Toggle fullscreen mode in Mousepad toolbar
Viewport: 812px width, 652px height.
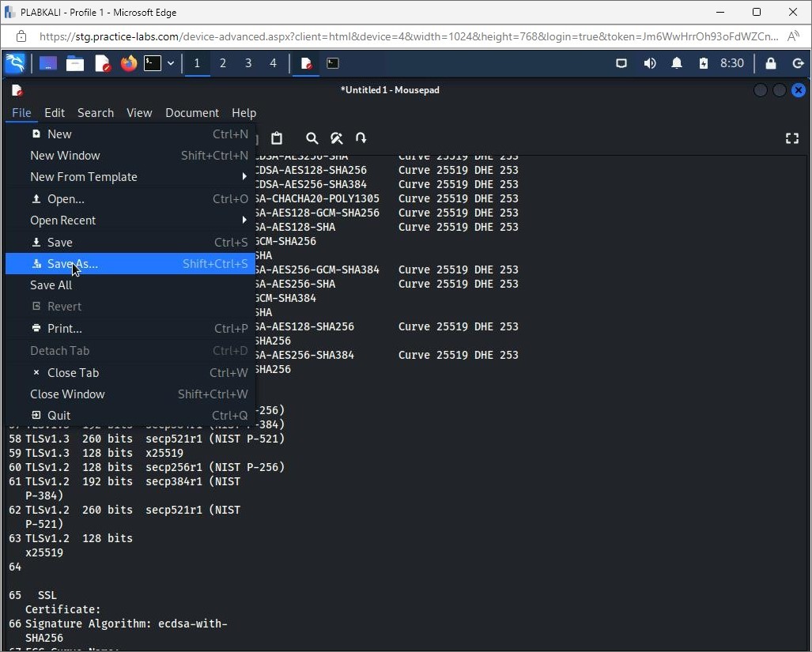point(791,138)
